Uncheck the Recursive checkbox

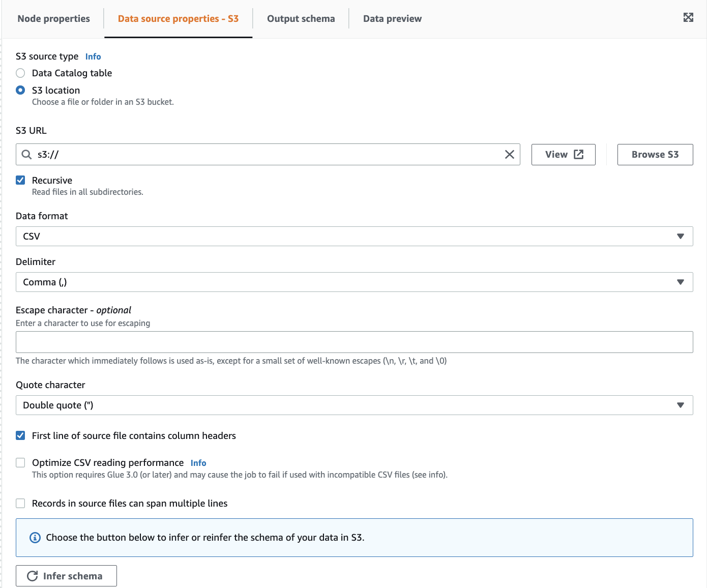coord(20,181)
